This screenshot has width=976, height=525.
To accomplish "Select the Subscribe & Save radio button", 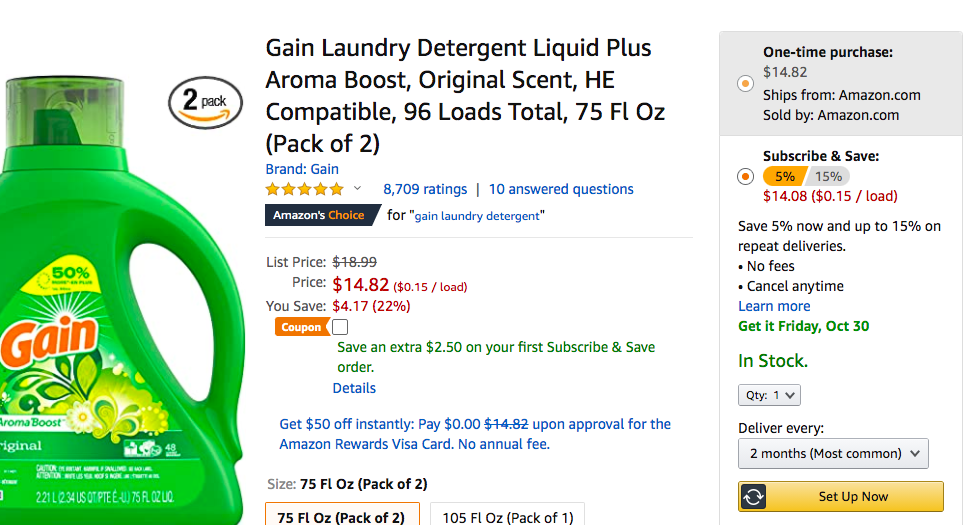I will [745, 176].
